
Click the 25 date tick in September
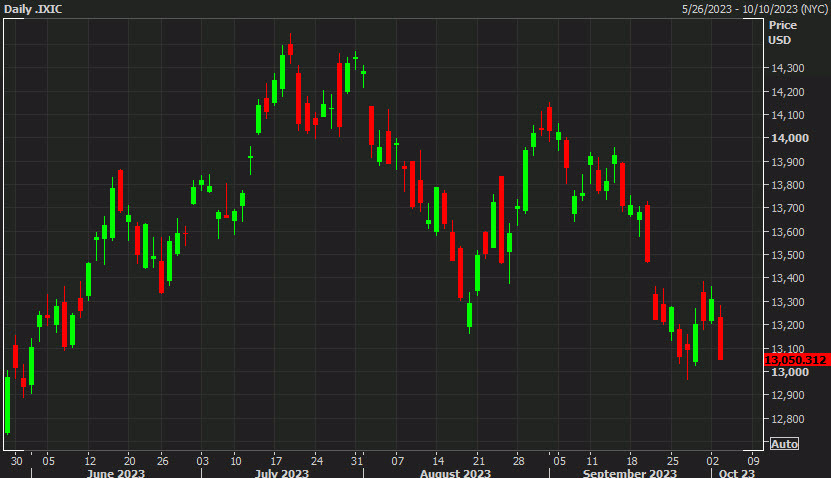pyautogui.click(x=673, y=461)
